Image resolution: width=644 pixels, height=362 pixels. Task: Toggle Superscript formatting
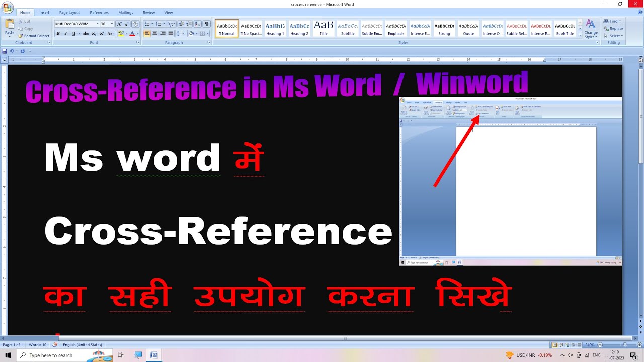point(101,34)
